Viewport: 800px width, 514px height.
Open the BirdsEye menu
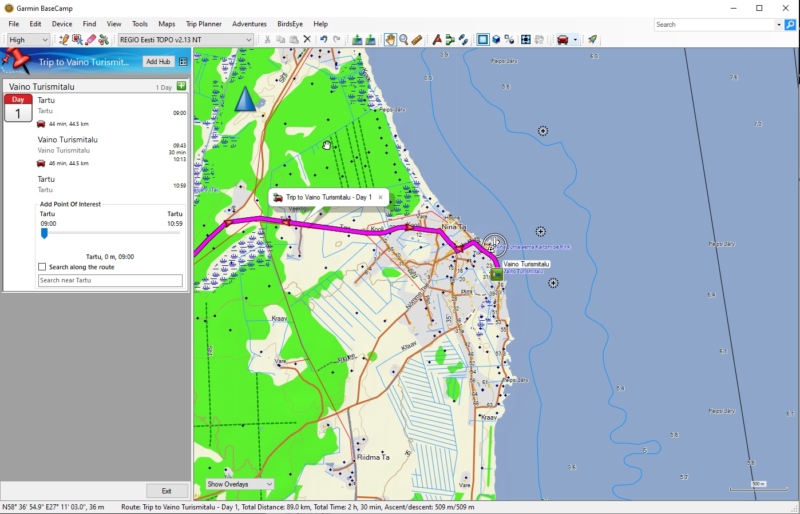pyautogui.click(x=290, y=24)
